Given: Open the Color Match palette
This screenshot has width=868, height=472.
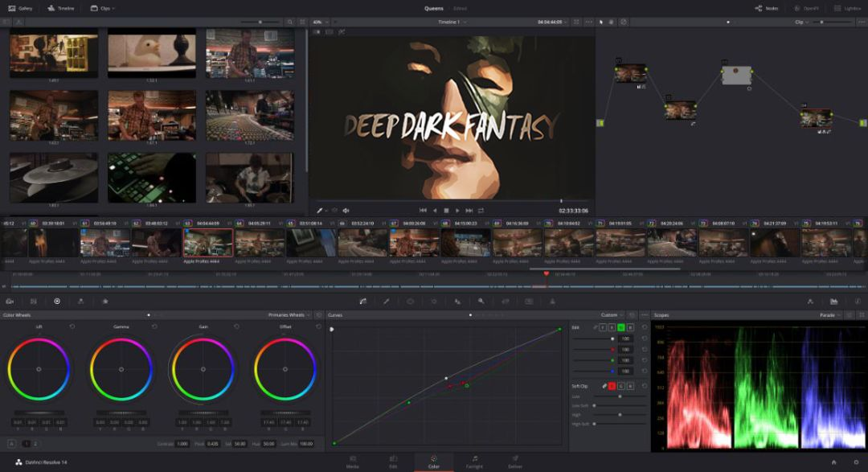Looking at the screenshot, I should [x=34, y=302].
